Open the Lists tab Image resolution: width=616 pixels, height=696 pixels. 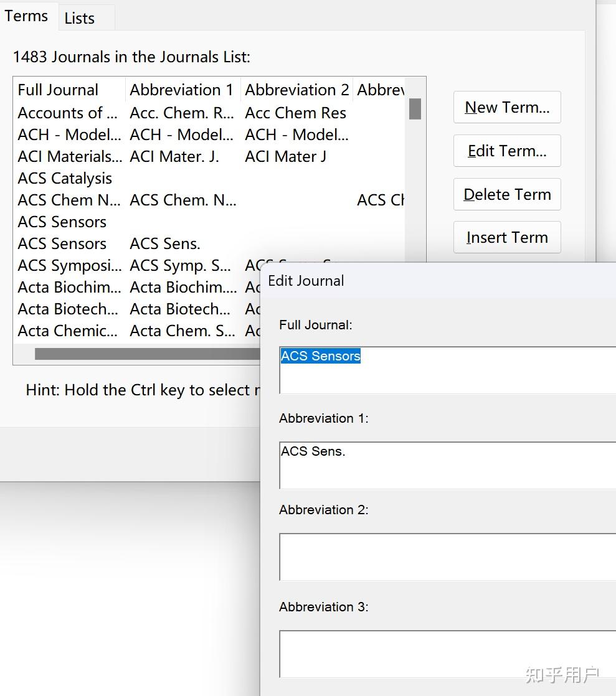click(80, 19)
